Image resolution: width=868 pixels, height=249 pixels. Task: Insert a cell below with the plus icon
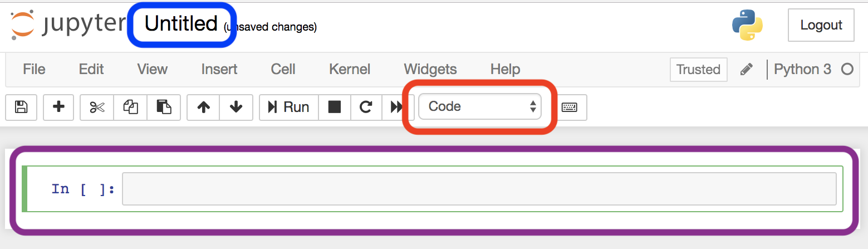pyautogui.click(x=58, y=107)
